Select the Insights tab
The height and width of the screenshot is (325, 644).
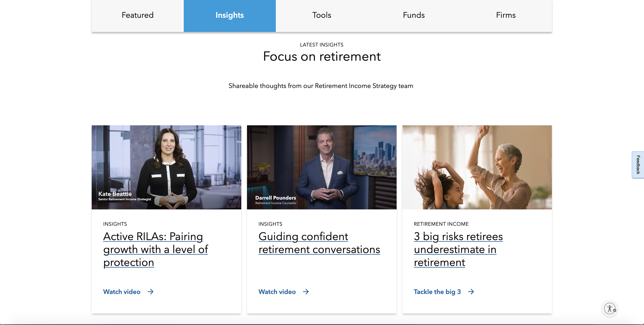point(230,15)
